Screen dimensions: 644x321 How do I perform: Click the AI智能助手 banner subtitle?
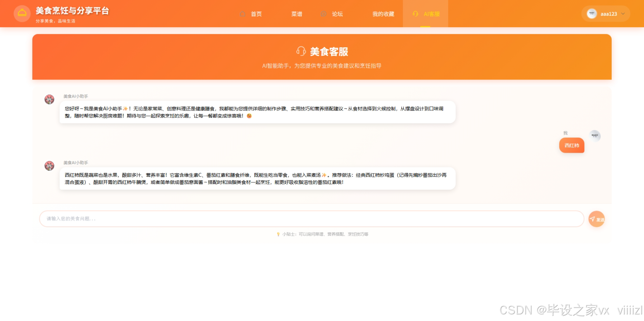pyautogui.click(x=322, y=66)
